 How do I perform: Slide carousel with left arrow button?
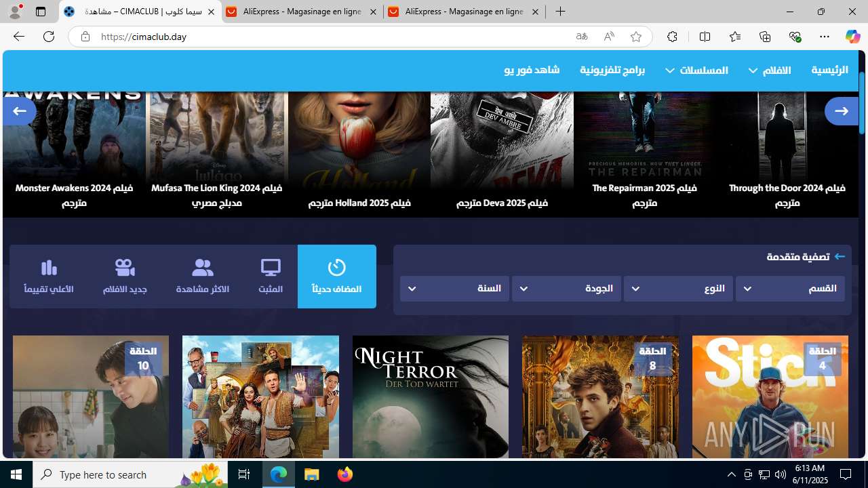19,110
